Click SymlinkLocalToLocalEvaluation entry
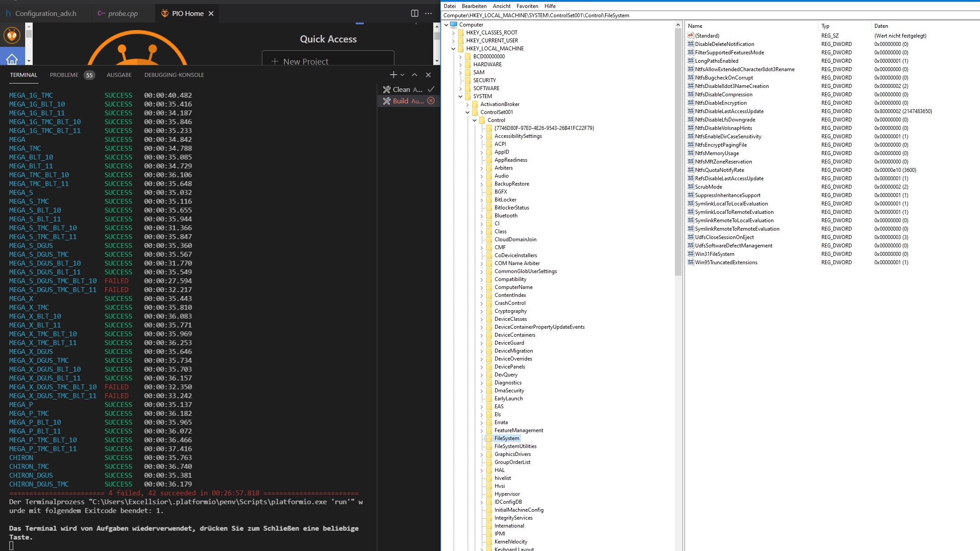 click(x=731, y=203)
